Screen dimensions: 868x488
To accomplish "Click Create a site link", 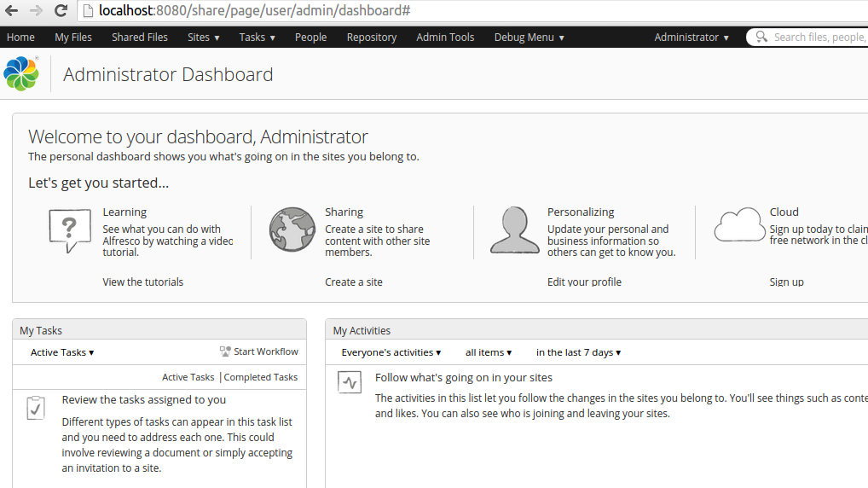I will point(354,282).
